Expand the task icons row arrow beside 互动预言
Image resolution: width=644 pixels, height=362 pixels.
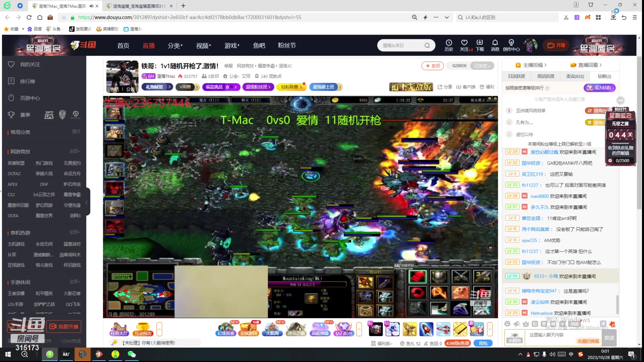pyautogui.click(x=159, y=329)
